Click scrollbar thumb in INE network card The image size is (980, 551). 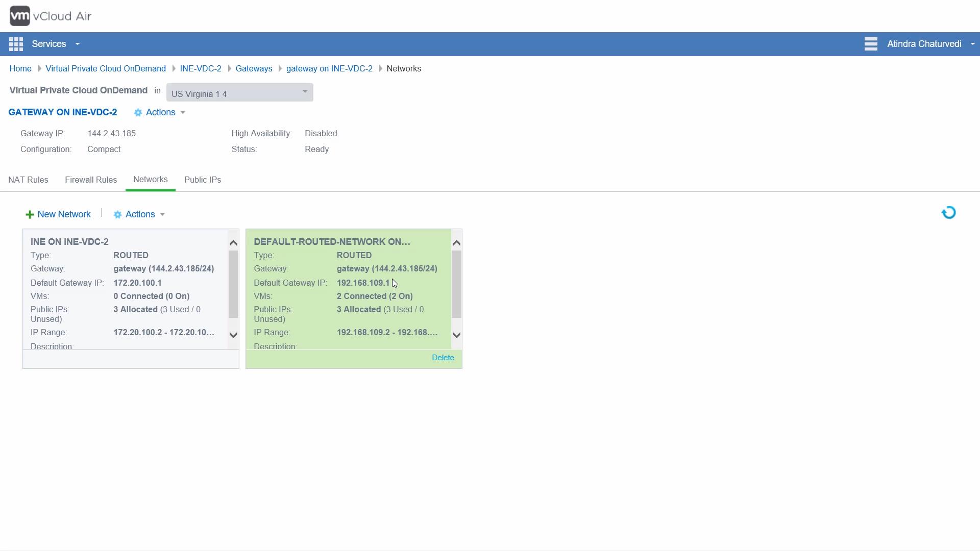click(x=233, y=284)
